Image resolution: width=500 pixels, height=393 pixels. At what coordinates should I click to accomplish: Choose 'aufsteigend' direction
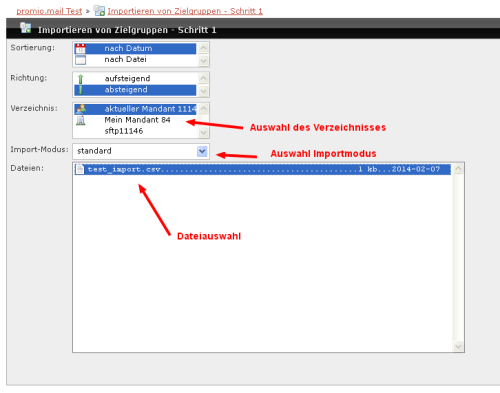point(135,79)
